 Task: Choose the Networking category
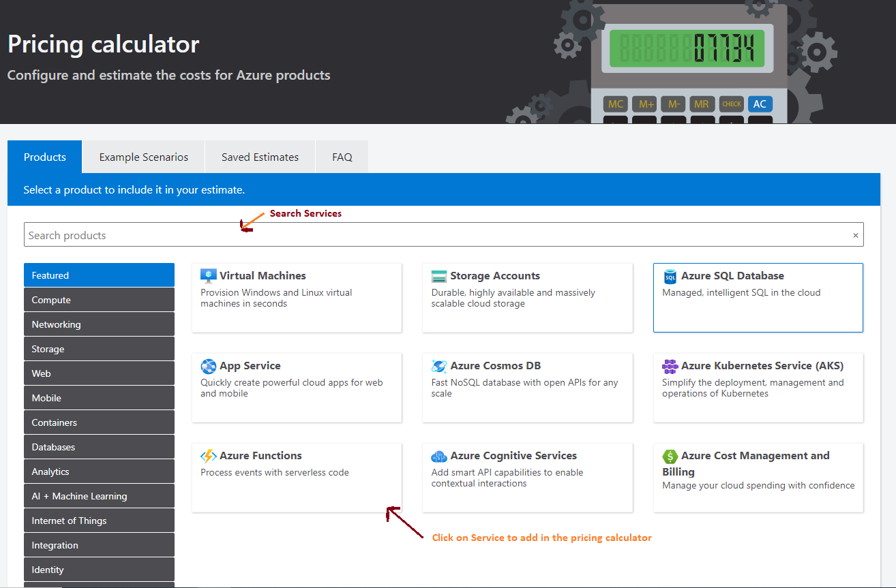[99, 324]
